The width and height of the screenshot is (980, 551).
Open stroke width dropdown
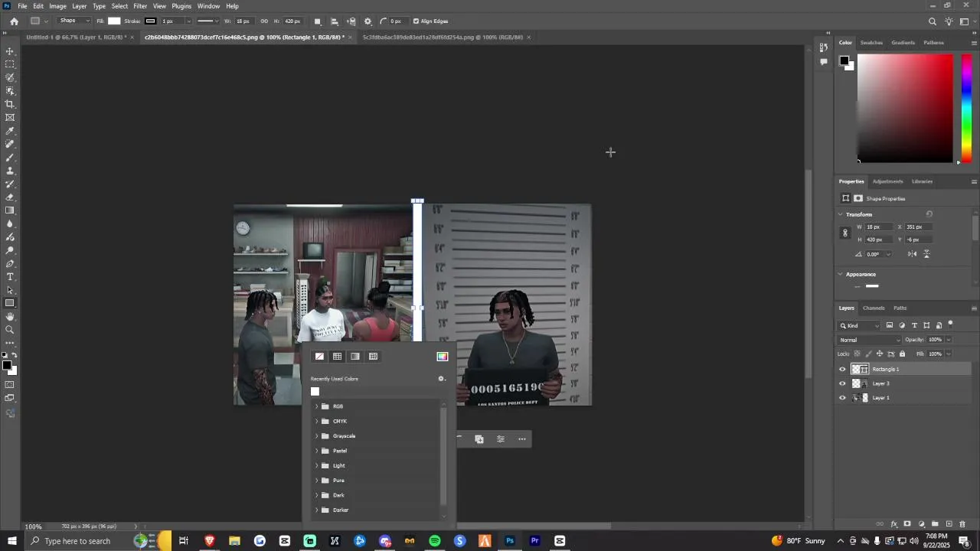(188, 21)
